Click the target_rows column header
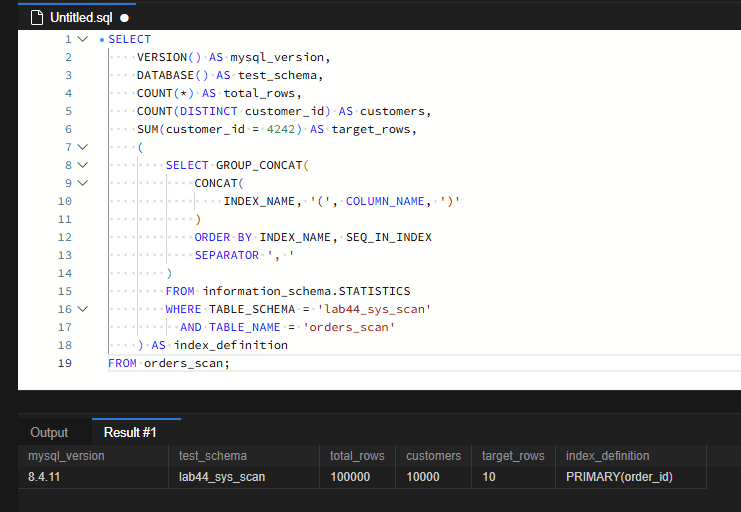Viewport: 741px width, 512px height. click(x=513, y=456)
